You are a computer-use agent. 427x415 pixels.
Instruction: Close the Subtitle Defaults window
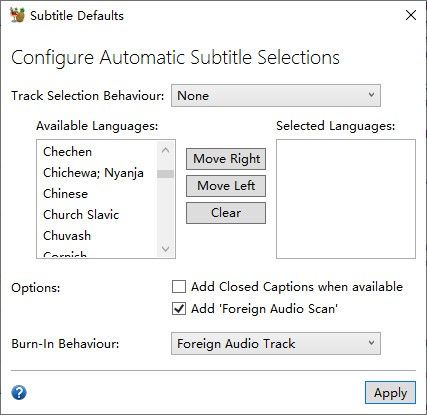tap(411, 15)
